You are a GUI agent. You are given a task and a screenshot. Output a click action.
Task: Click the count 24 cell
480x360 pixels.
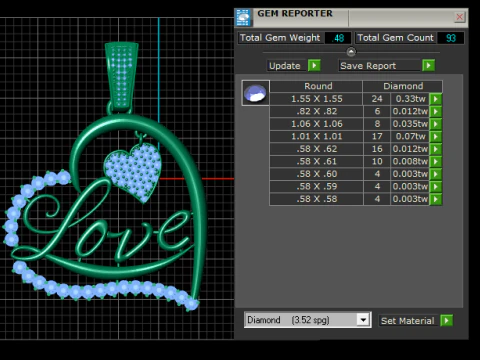pyautogui.click(x=377, y=99)
